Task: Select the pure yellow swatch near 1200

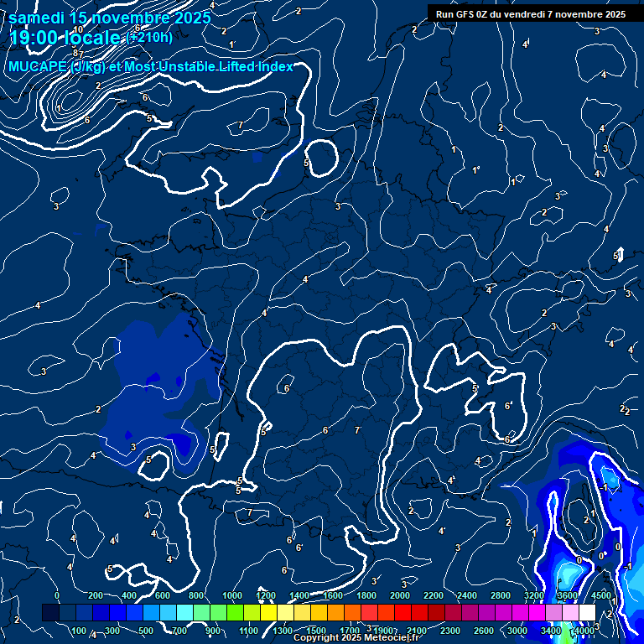Action: (x=268, y=612)
